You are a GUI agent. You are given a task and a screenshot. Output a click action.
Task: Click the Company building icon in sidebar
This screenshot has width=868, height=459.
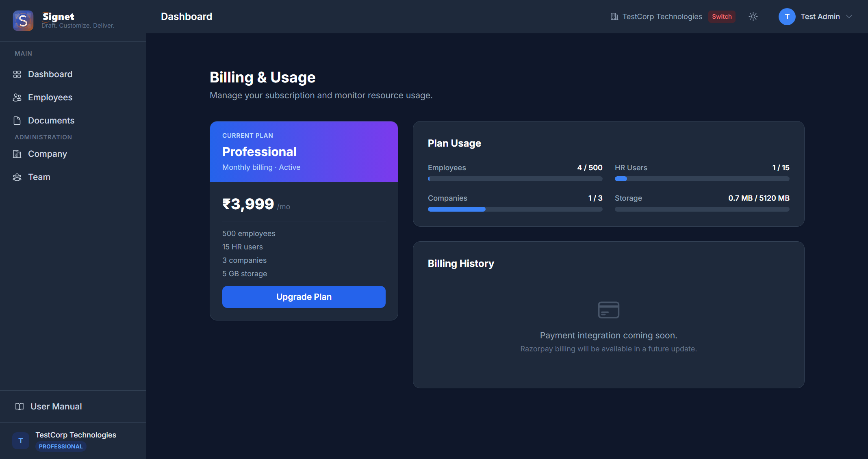(17, 154)
